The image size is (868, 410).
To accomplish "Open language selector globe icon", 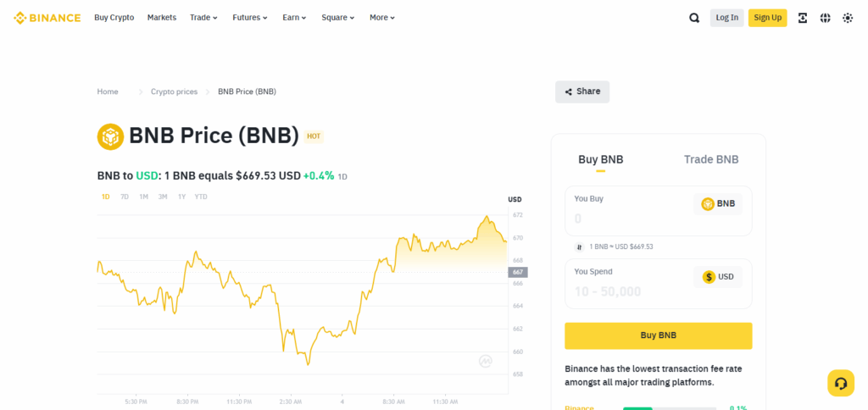I will [x=825, y=17].
